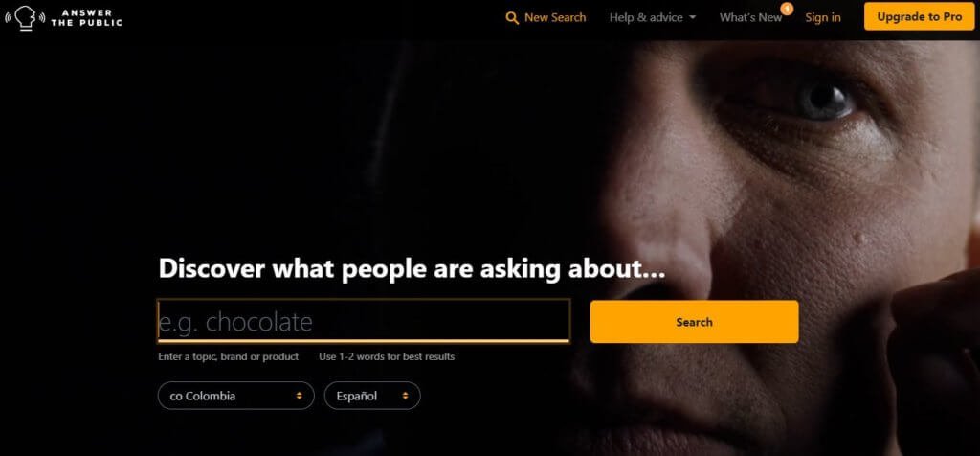Image resolution: width=980 pixels, height=456 pixels.
Task: Open the Help & advice menu
Action: [x=653, y=17]
